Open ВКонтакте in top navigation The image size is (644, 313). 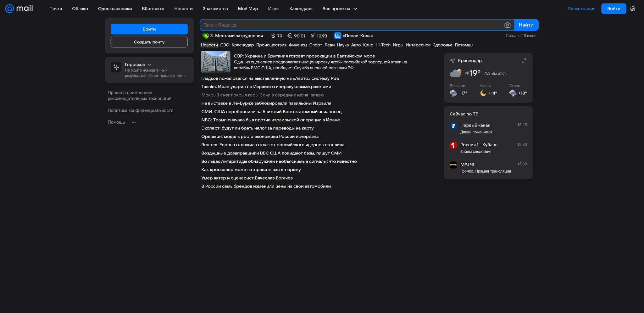click(x=153, y=9)
